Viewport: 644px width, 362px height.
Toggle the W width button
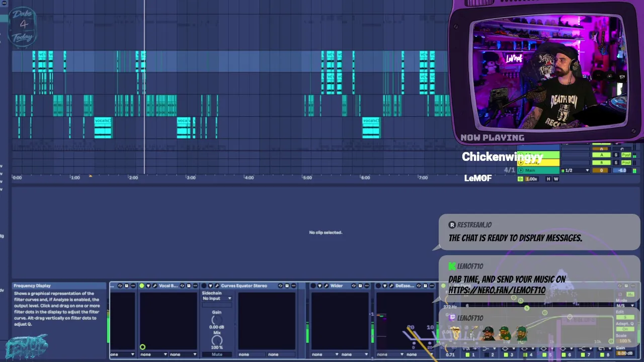pos(556,179)
